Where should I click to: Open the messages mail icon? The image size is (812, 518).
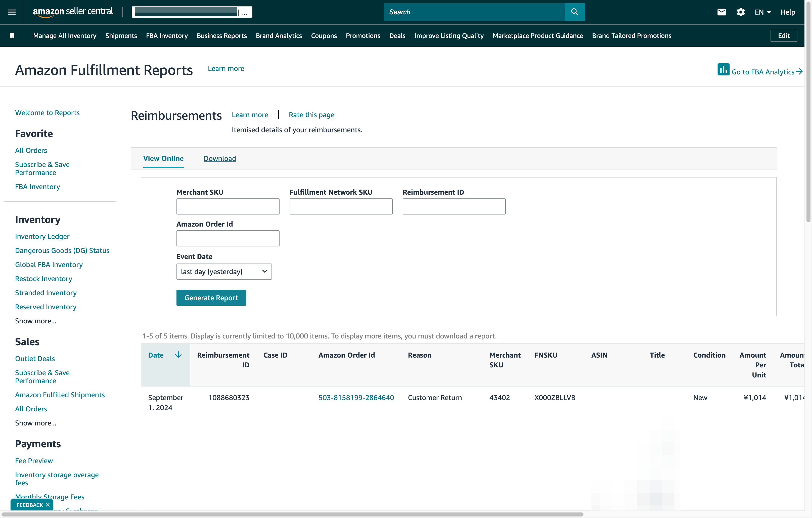[x=722, y=12]
